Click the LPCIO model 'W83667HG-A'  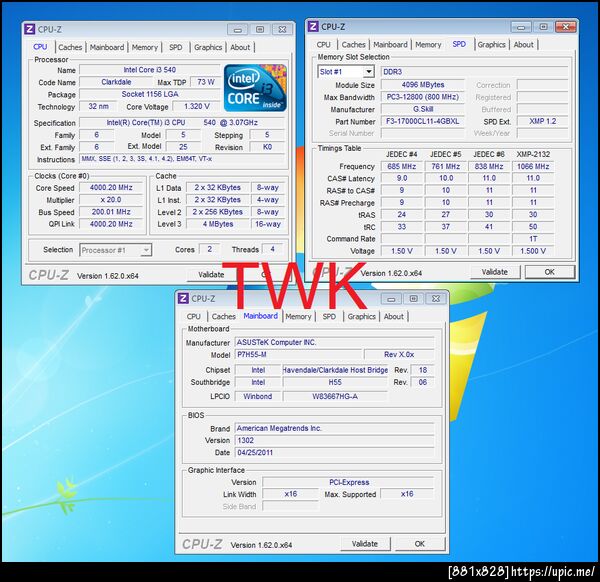coord(335,396)
